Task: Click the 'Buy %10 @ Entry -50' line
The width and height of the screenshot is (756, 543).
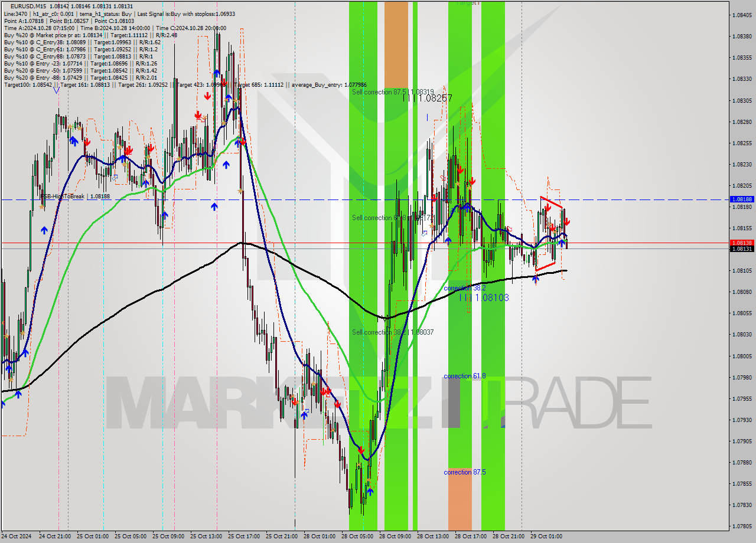Action: click(x=80, y=71)
